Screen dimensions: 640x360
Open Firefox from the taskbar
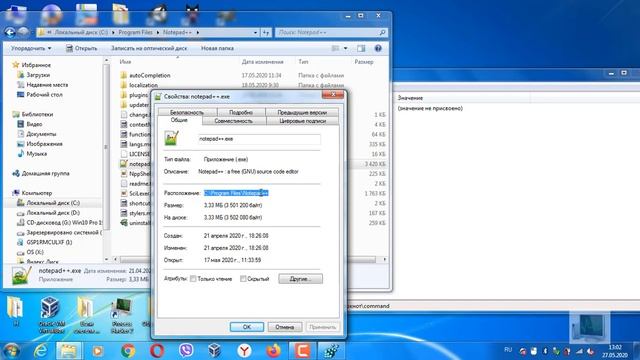click(273, 351)
